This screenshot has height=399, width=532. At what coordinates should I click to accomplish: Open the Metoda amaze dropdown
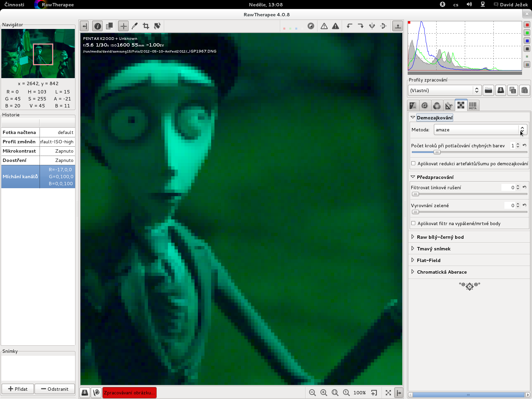click(x=480, y=130)
